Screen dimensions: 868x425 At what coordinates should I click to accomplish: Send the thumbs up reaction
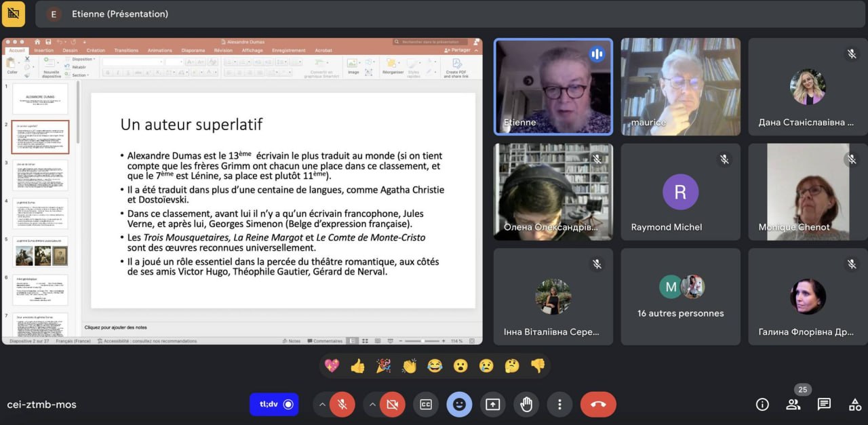tap(357, 366)
